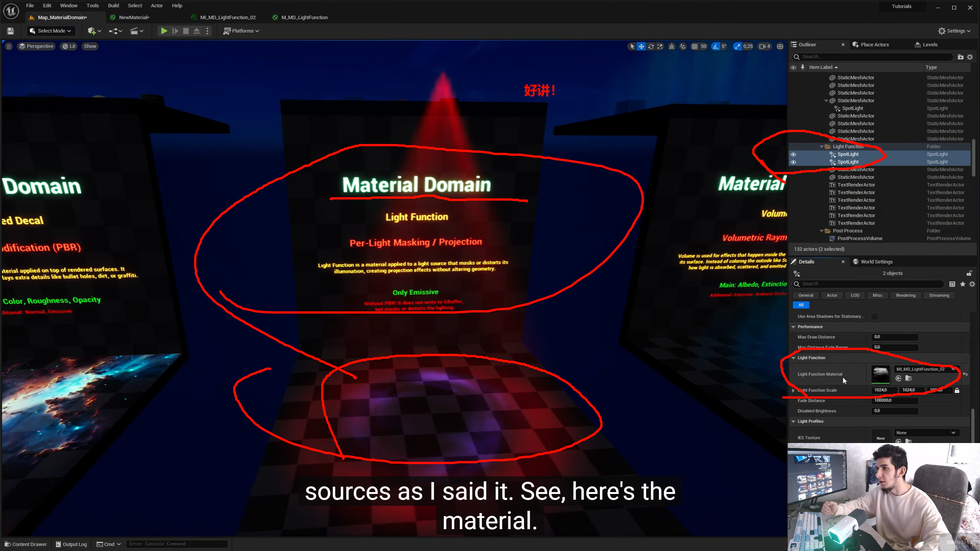Click the Play in Editor button

point(164,31)
